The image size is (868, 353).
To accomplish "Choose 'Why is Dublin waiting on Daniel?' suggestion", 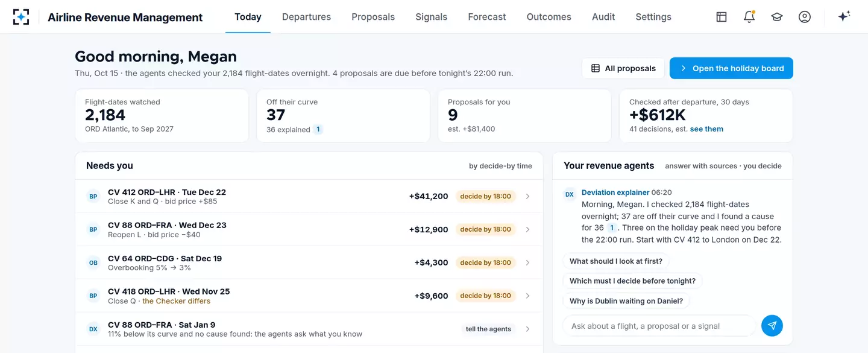I will tap(626, 301).
